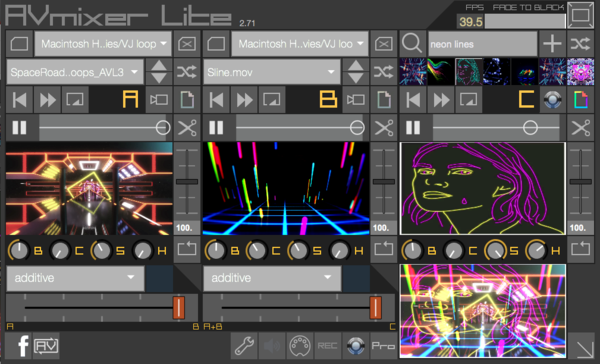This screenshot has width=600, height=364.
Task: Select the green face outline thumbnail
Action: [x=469, y=72]
